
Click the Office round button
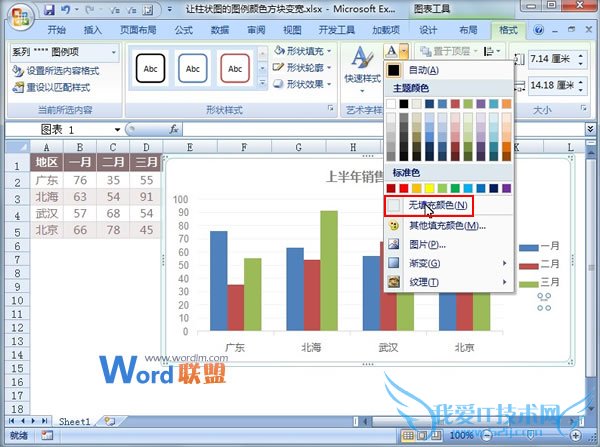pyautogui.click(x=21, y=17)
